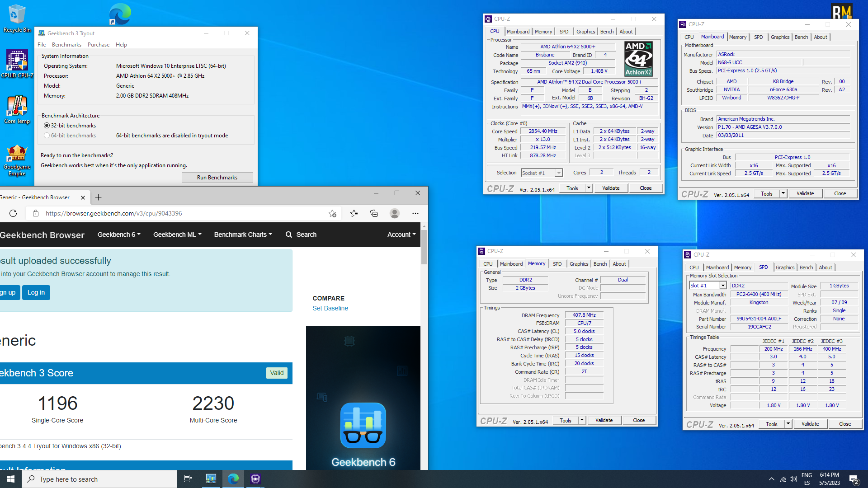Expand the Benchmark Charts dropdown

[243, 235]
